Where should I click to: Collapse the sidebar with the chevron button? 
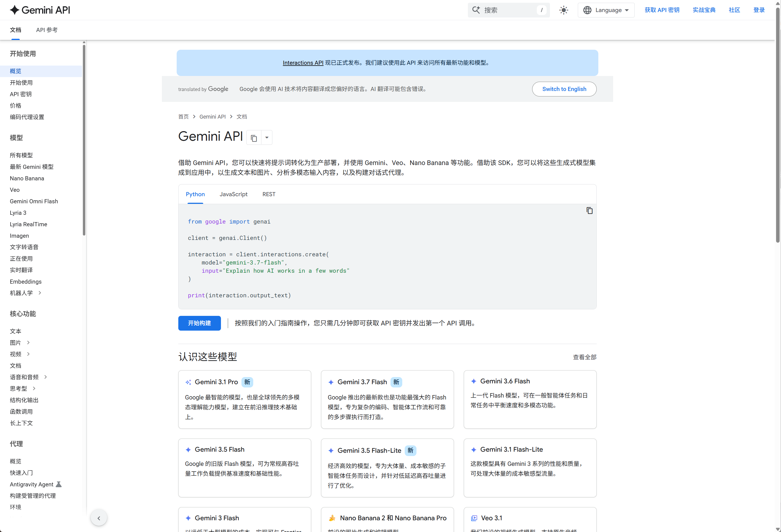[x=99, y=518]
